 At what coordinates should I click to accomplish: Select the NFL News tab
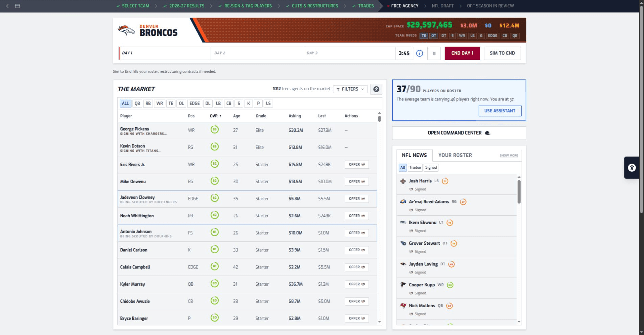(414, 155)
